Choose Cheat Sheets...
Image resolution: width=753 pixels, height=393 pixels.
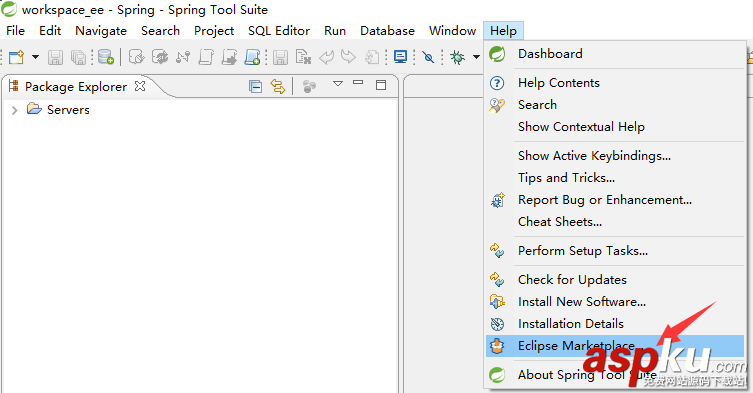[615, 222]
